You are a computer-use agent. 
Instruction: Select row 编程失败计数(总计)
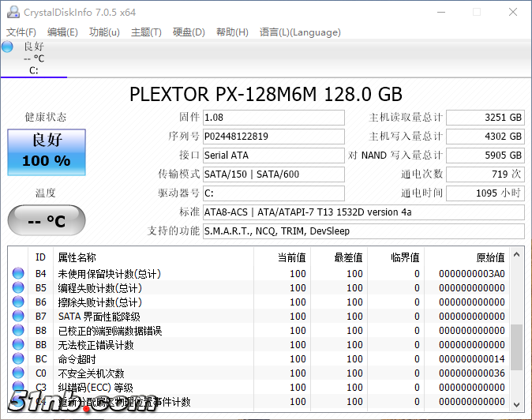[x=259, y=287]
